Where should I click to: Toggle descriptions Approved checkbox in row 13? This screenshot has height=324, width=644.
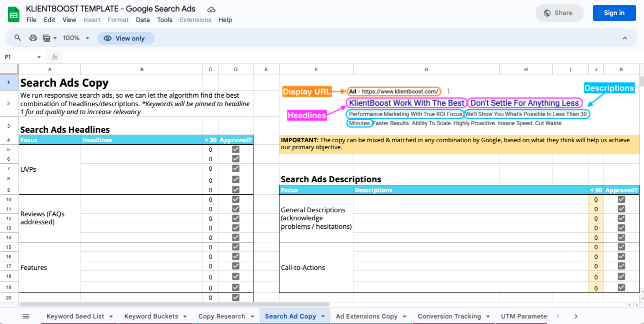(621, 228)
